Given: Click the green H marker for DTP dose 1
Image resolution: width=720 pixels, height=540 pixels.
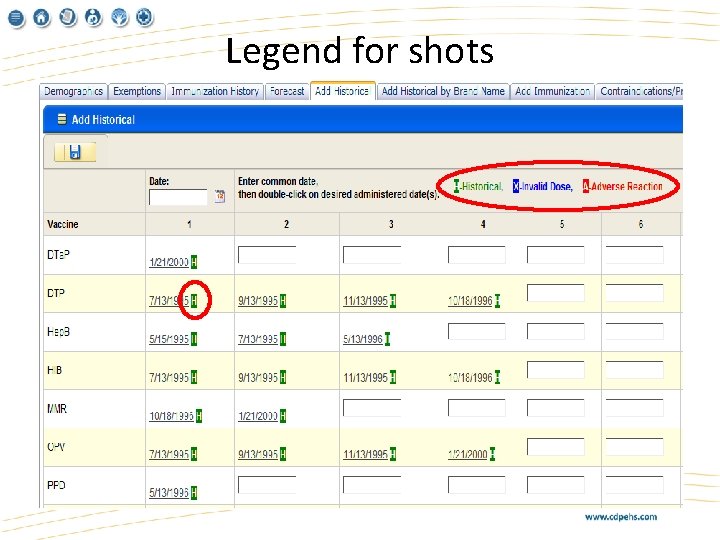Looking at the screenshot, I should pyautogui.click(x=194, y=301).
